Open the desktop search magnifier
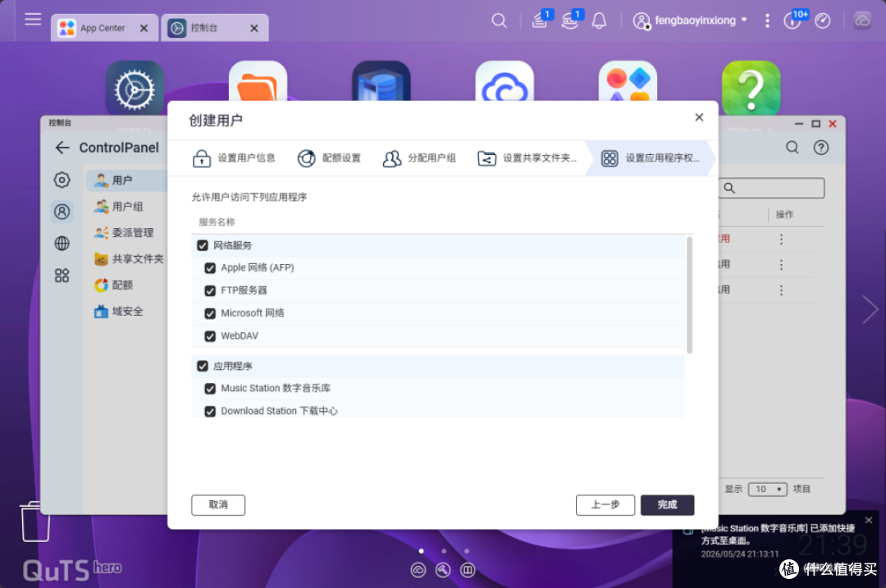 point(499,21)
